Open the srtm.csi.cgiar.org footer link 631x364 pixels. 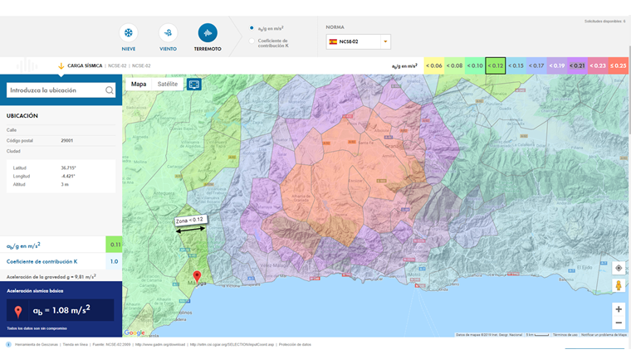pyautogui.click(x=232, y=345)
